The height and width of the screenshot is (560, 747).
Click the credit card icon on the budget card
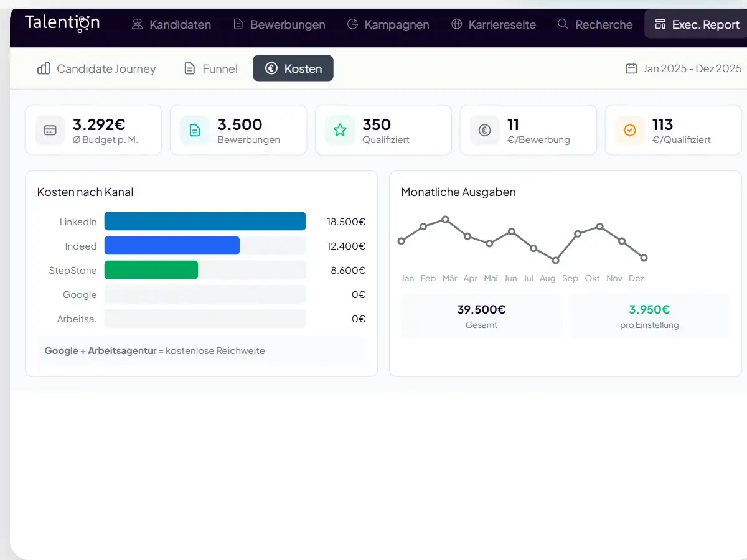(50, 130)
